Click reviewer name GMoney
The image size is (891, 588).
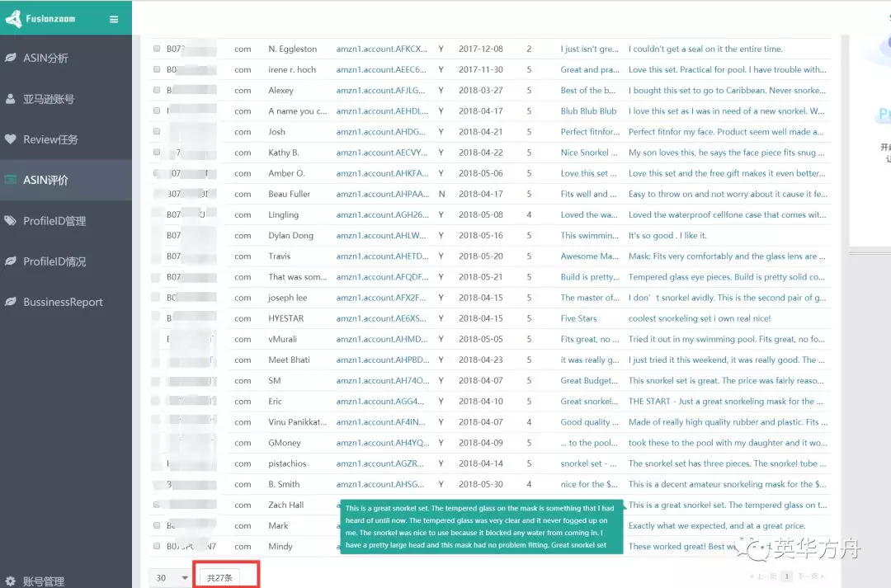click(285, 443)
